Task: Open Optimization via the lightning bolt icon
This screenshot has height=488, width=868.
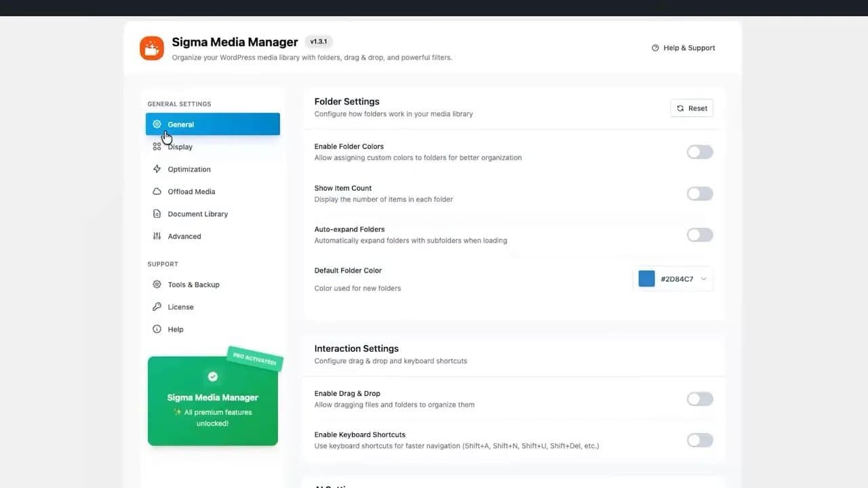Action: [157, 169]
